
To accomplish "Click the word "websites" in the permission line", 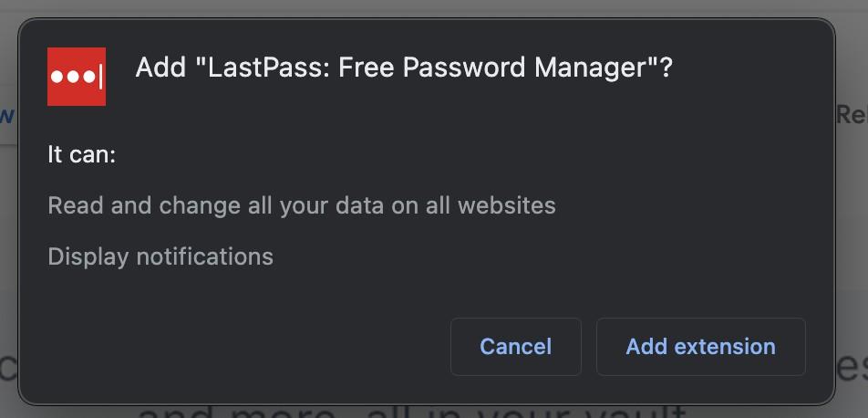I will [x=506, y=205].
